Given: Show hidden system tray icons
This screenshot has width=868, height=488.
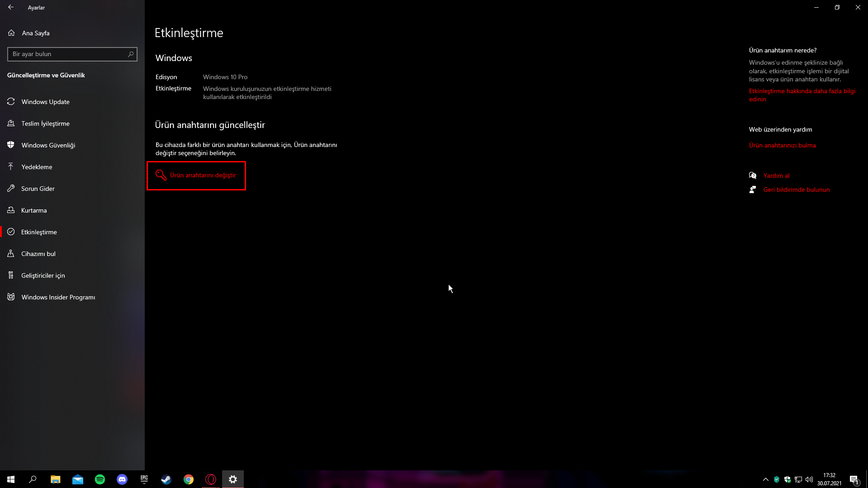Looking at the screenshot, I should (x=765, y=479).
